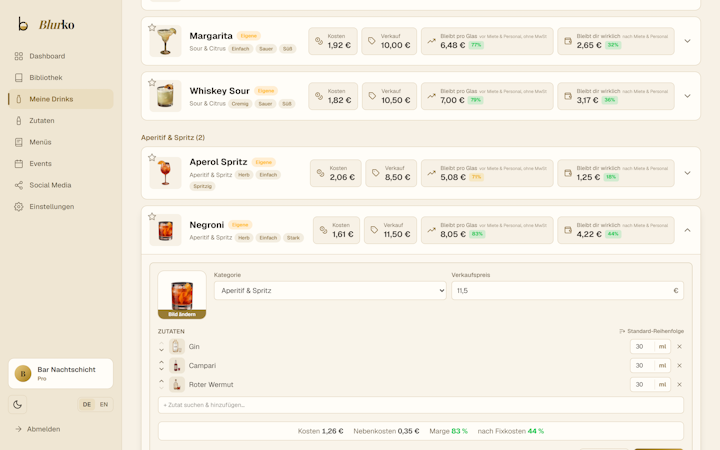Viewport: 720px width, 450px height.
Task: Move Campari up or down in order
Action: click(162, 366)
